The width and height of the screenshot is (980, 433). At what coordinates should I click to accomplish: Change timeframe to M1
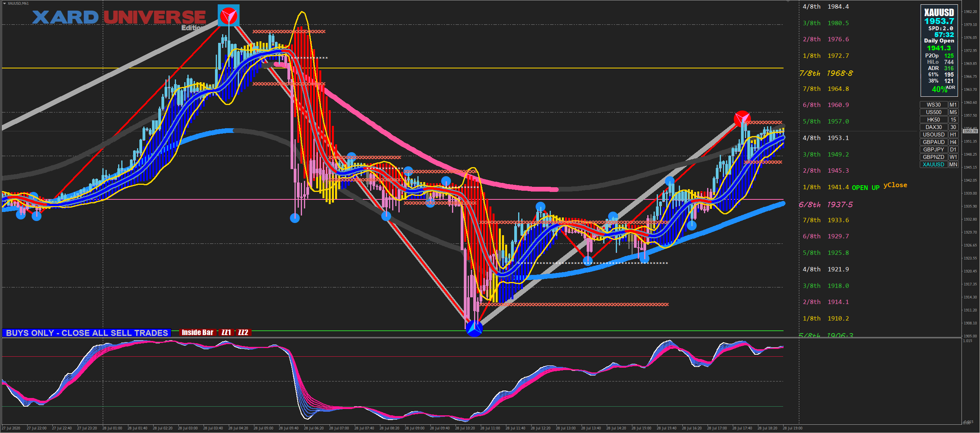pyautogui.click(x=953, y=105)
